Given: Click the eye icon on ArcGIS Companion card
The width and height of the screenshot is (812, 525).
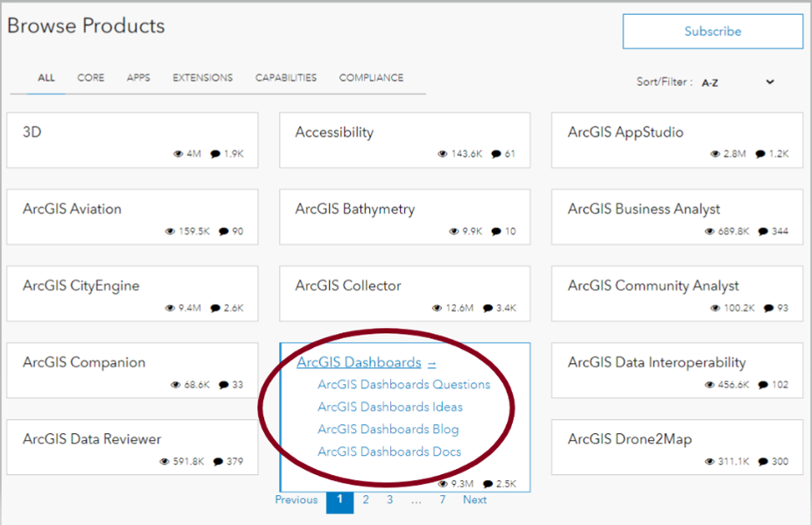Looking at the screenshot, I should [175, 385].
